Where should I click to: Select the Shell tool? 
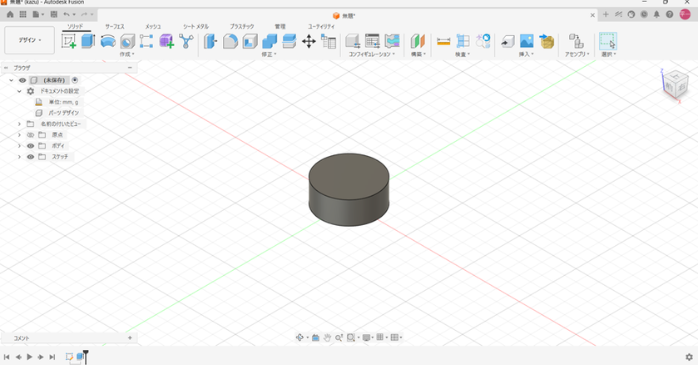[250, 41]
